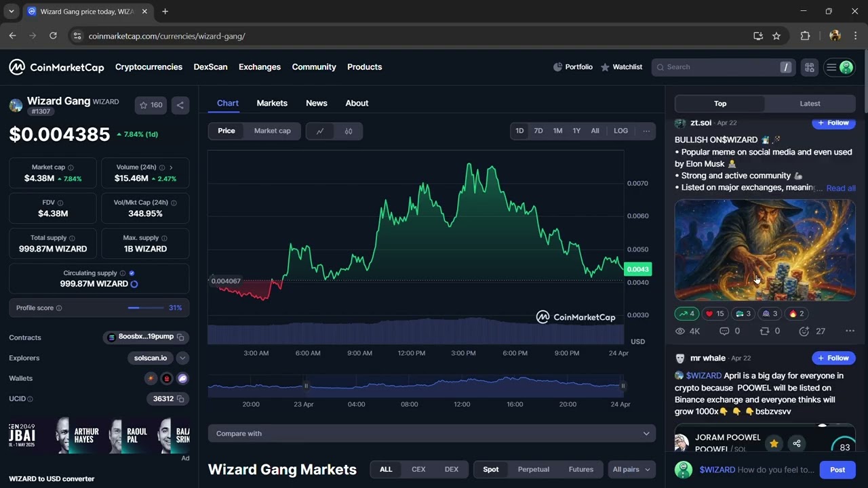The image size is (868, 488).
Task: Click the CoinMarketCap logo
Action: tap(56, 67)
